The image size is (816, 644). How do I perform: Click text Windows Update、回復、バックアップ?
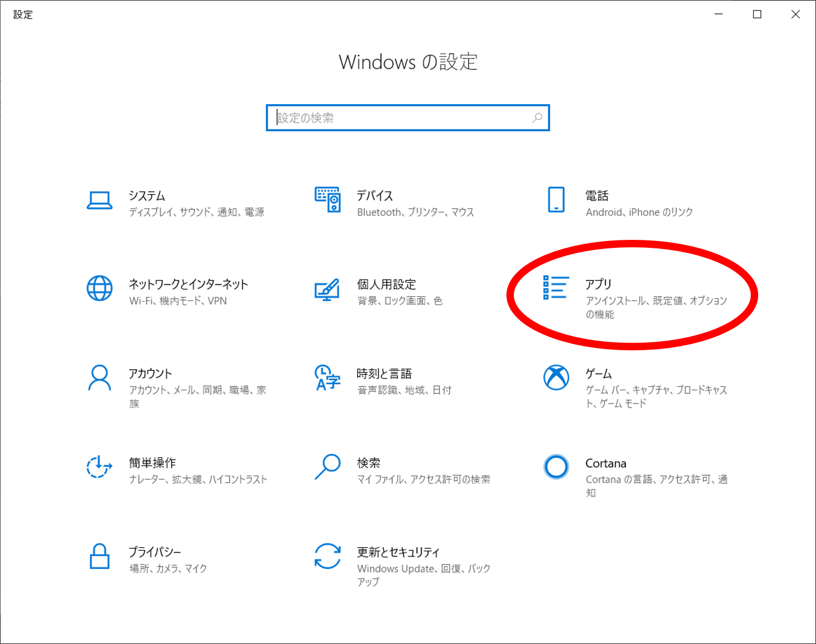point(424,575)
